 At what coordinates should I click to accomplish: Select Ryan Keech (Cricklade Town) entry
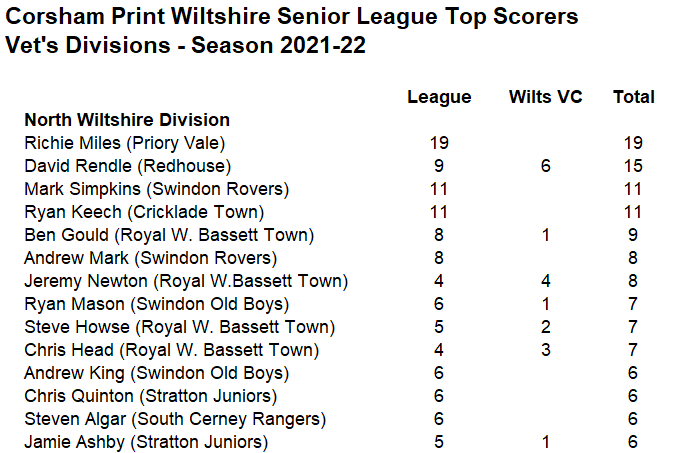click(144, 212)
